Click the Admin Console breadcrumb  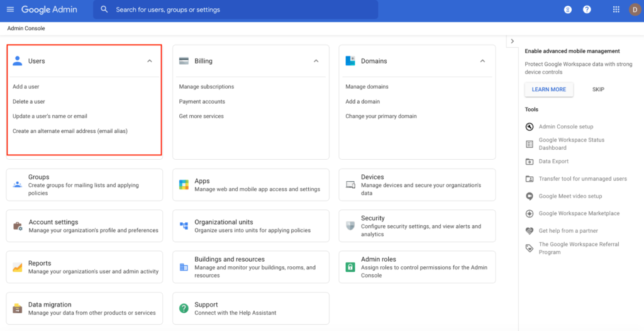coord(26,28)
